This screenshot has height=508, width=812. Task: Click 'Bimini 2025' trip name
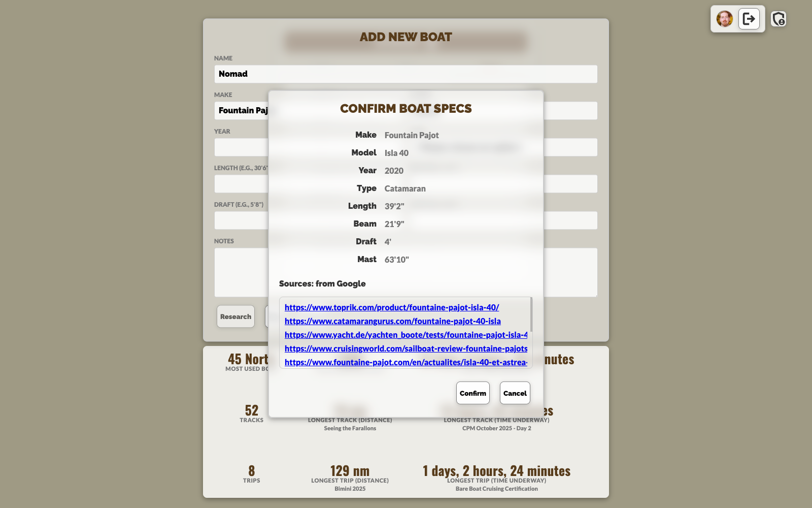350,489
